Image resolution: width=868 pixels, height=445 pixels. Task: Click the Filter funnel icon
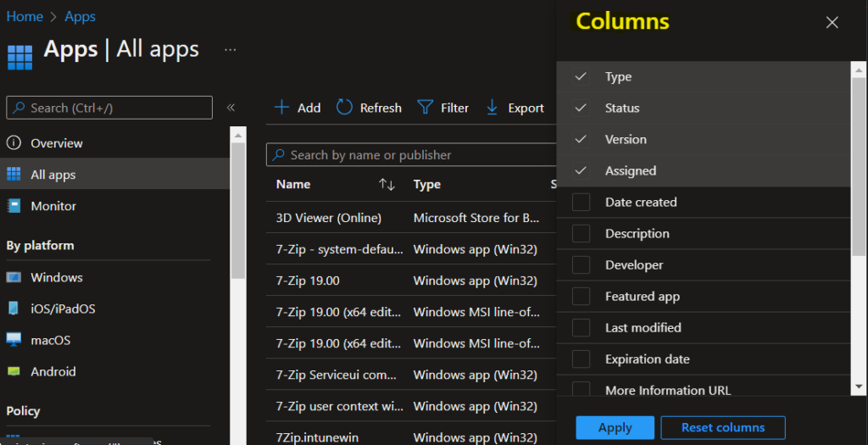[x=426, y=108]
